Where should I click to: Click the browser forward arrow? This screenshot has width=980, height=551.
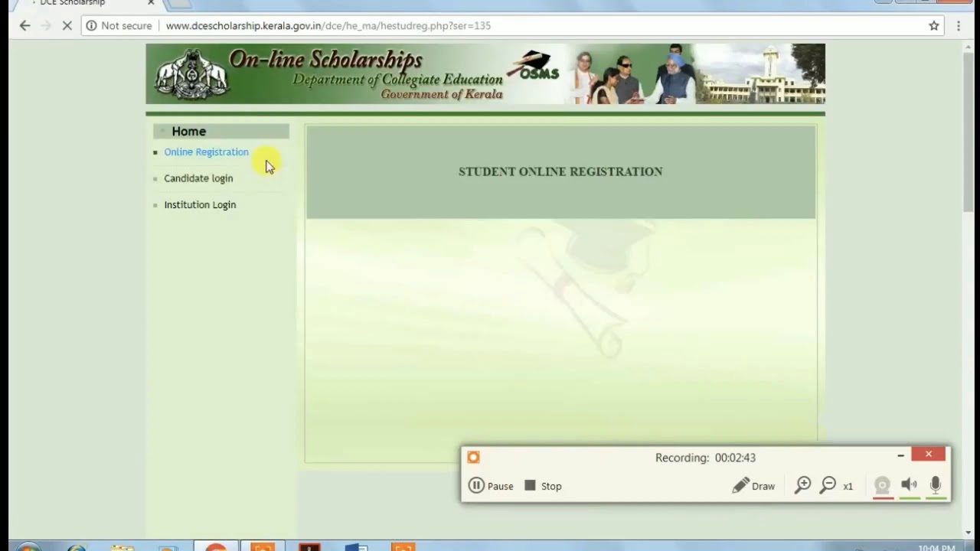click(x=45, y=26)
